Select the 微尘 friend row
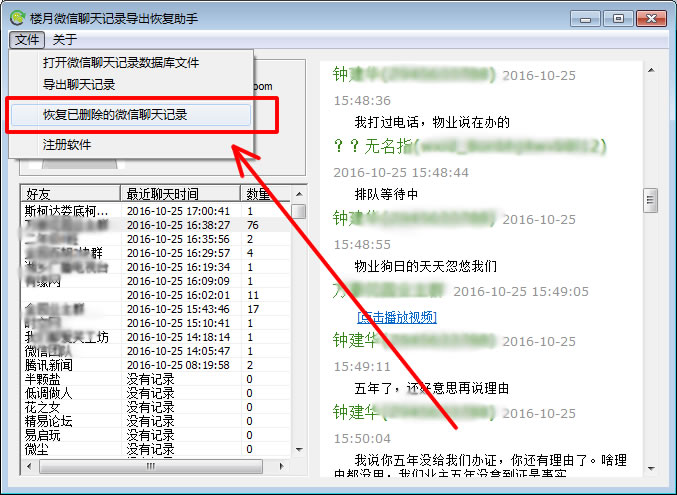Image resolution: width=677 pixels, height=495 pixels. [156, 449]
